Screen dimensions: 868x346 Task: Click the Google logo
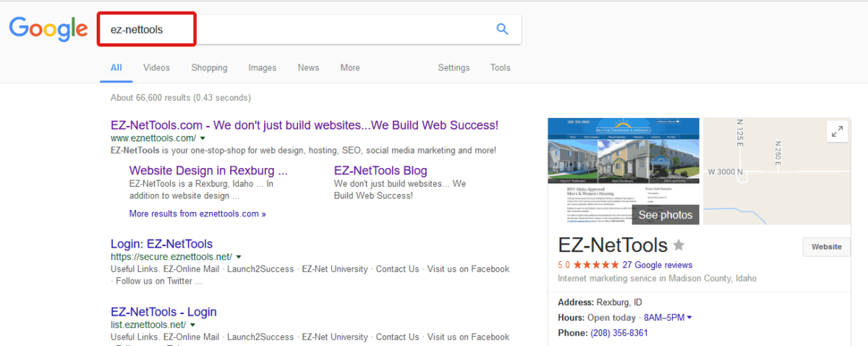(x=48, y=29)
